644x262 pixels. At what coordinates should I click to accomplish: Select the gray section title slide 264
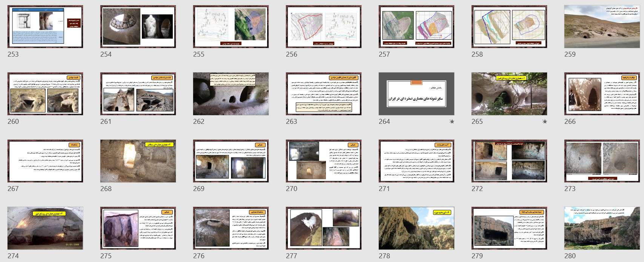[417, 94]
